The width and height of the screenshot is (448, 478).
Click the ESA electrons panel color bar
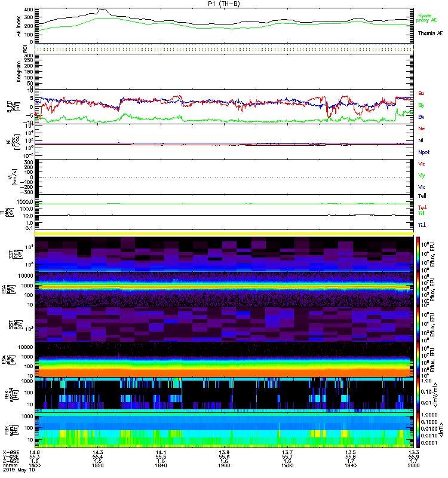tap(418, 360)
